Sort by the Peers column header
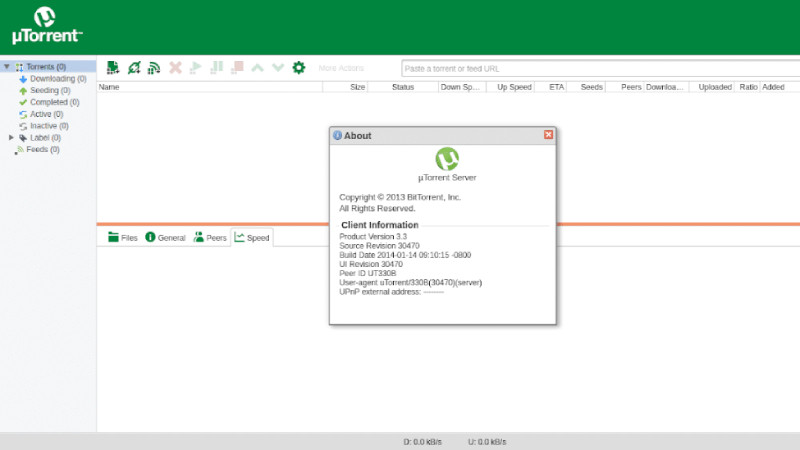The height and width of the screenshot is (450, 800). pos(626,87)
